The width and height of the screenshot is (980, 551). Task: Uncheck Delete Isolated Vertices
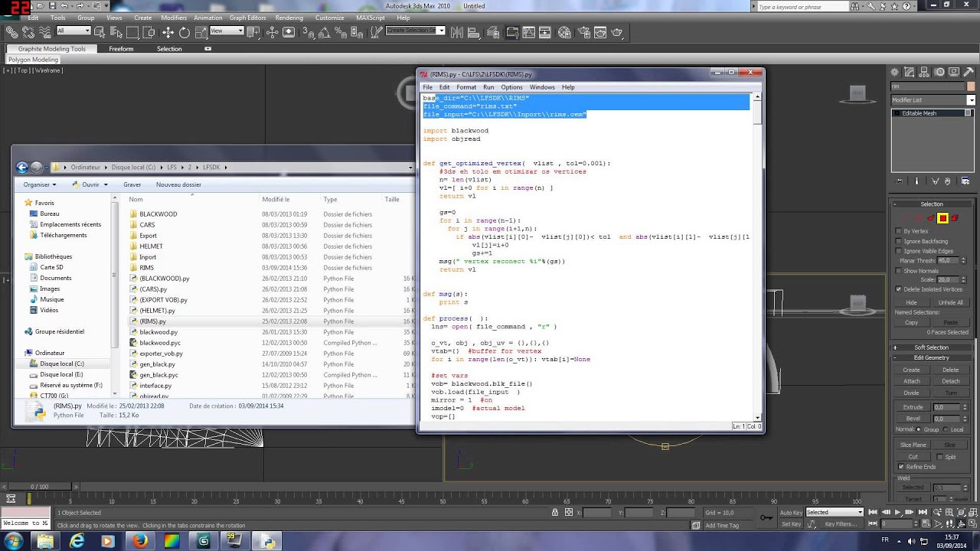click(x=899, y=289)
